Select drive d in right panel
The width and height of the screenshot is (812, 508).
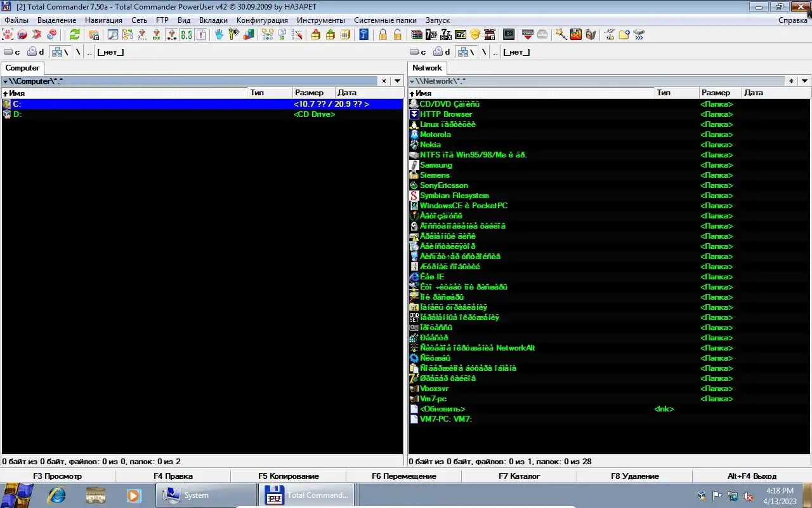click(x=442, y=52)
